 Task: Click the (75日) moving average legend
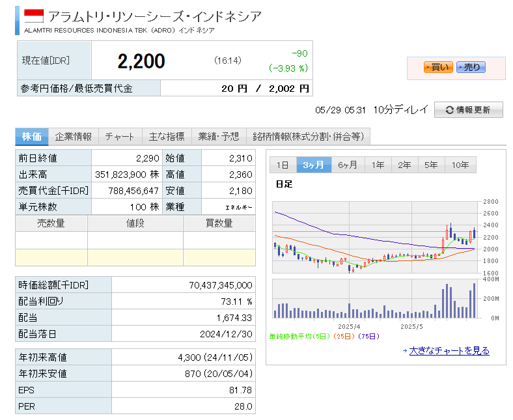coord(368,336)
